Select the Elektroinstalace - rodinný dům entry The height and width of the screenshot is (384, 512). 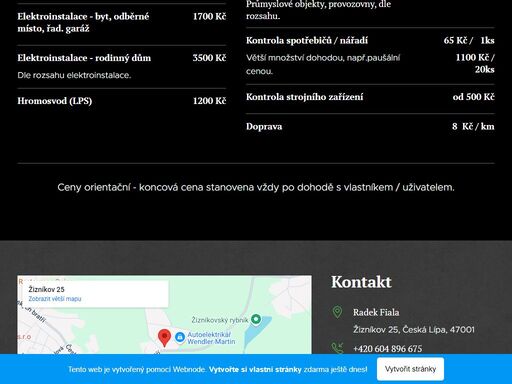click(122, 66)
